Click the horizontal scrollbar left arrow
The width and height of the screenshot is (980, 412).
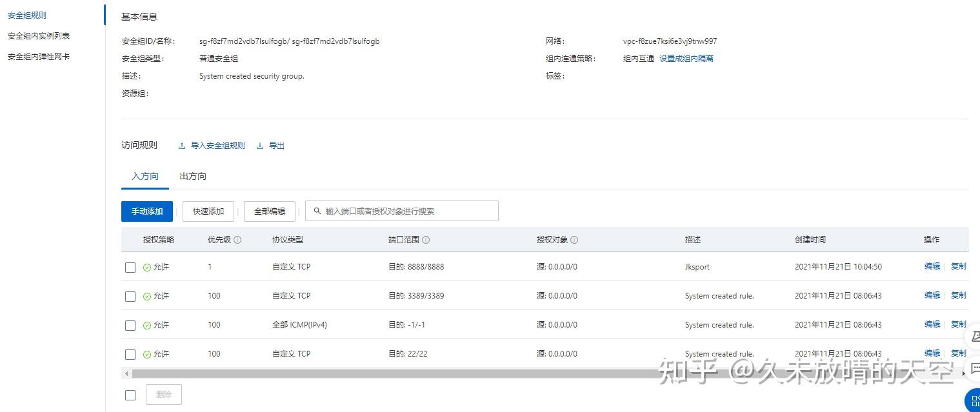point(126,373)
